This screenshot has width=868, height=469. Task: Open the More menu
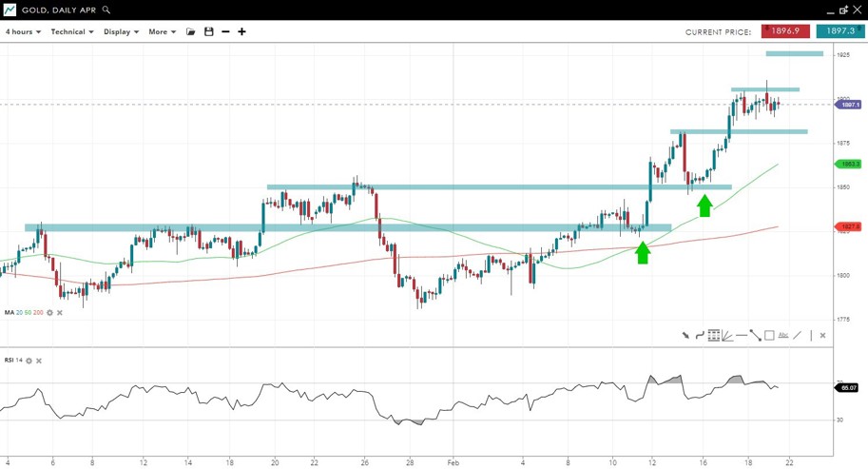tap(162, 31)
